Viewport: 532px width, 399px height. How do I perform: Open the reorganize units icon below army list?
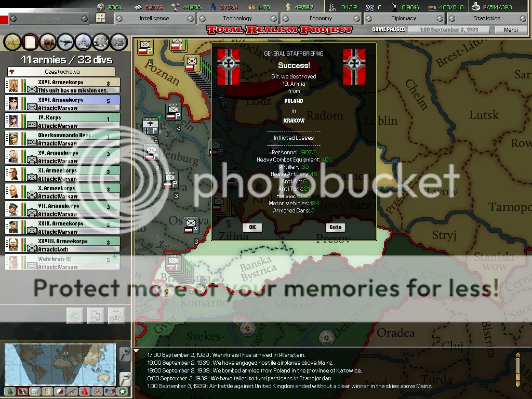pyautogui.click(x=96, y=316)
